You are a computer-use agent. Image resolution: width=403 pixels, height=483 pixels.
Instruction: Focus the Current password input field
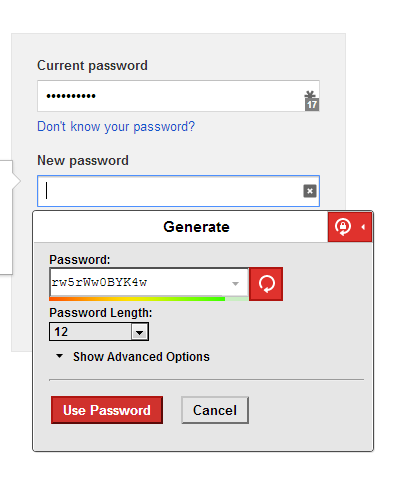pyautogui.click(x=178, y=96)
